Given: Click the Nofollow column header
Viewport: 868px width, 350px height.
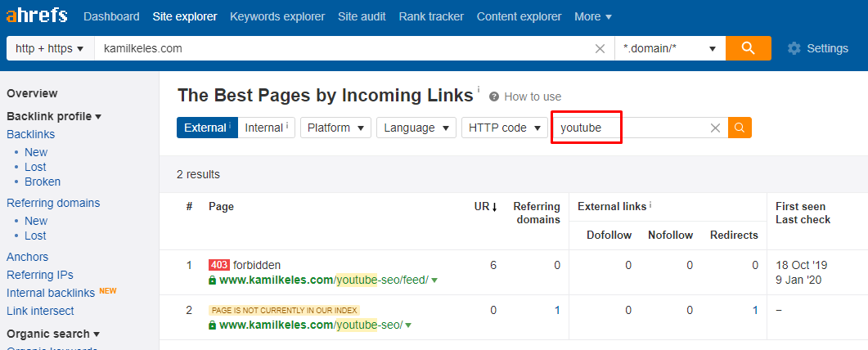Looking at the screenshot, I should pos(670,235).
